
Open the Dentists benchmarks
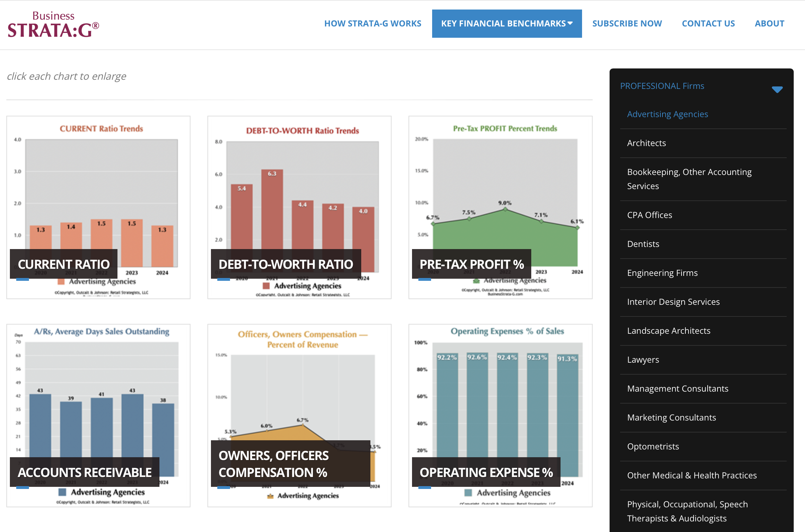click(643, 244)
